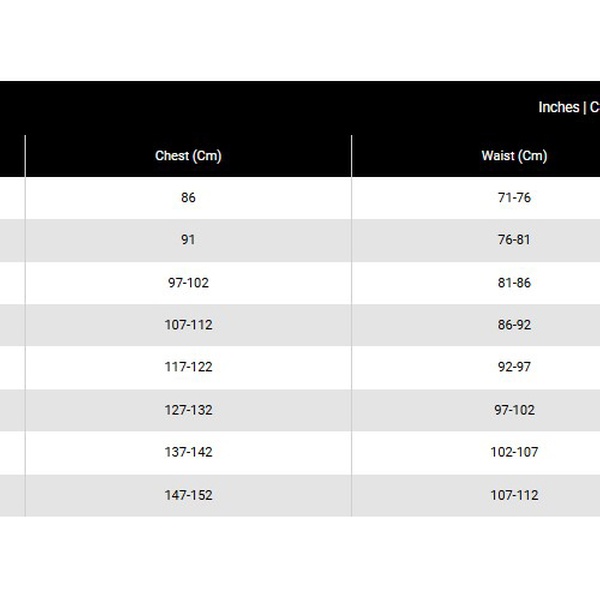Select the partially visible Cm unit option

[594, 107]
